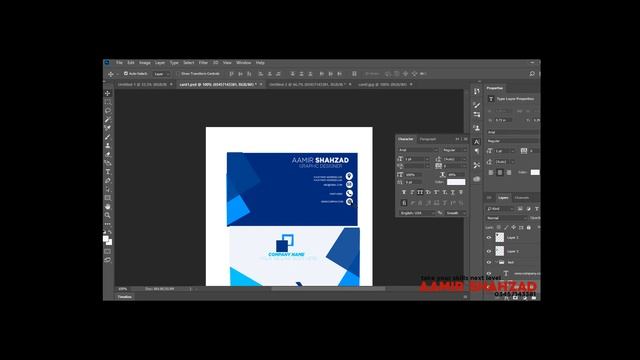Click the text Color swatch in Character panel
640x360 pixels.
pos(456,182)
